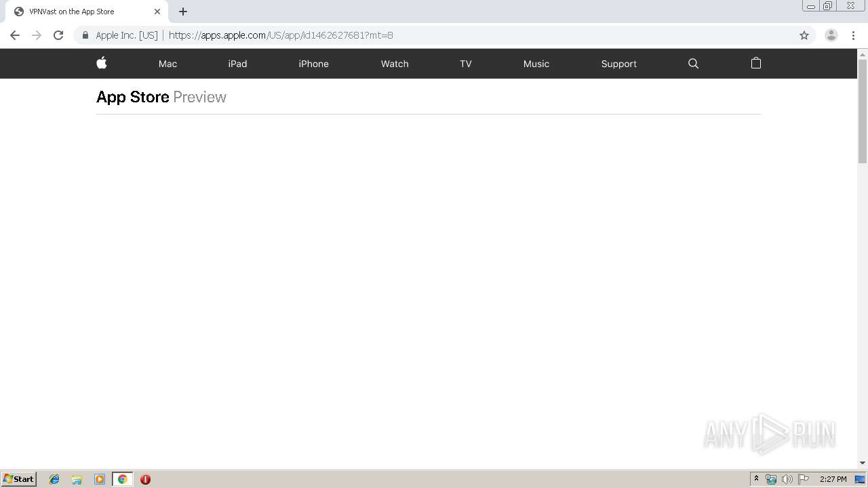Open the Watch section
Viewport: 868px width, 488px height.
tap(395, 64)
